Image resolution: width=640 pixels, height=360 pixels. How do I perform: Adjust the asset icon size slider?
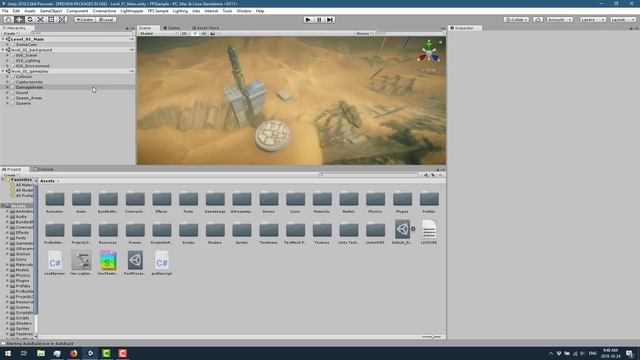[431, 337]
